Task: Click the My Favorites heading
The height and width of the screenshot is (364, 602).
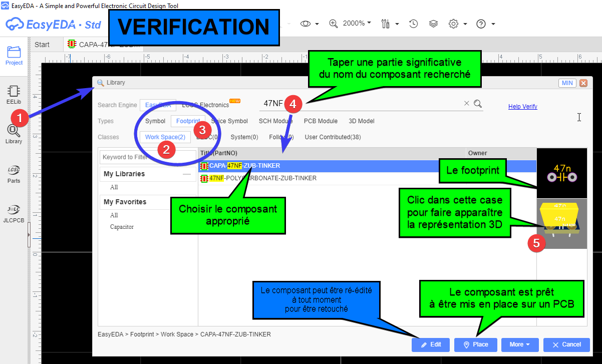Action: (x=125, y=202)
